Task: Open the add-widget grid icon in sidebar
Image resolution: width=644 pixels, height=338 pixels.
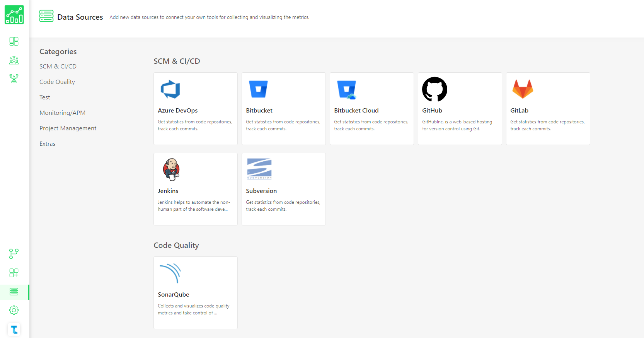Action: (14, 273)
